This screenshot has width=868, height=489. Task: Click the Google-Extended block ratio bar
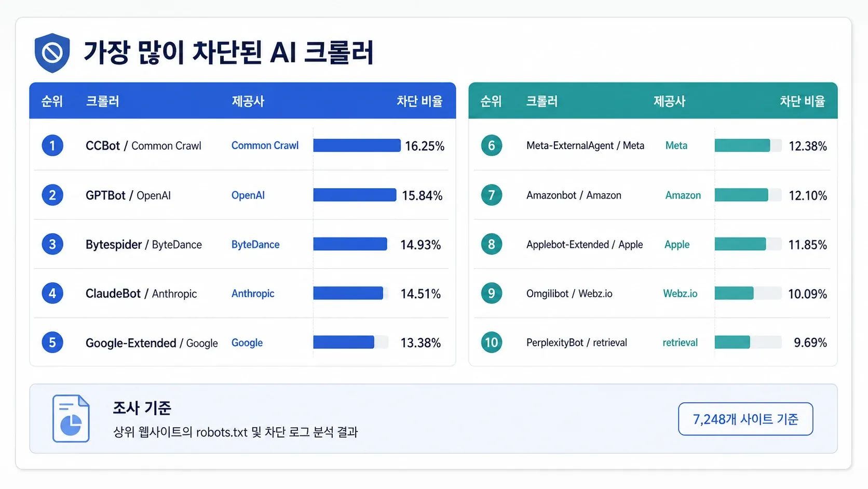click(344, 342)
